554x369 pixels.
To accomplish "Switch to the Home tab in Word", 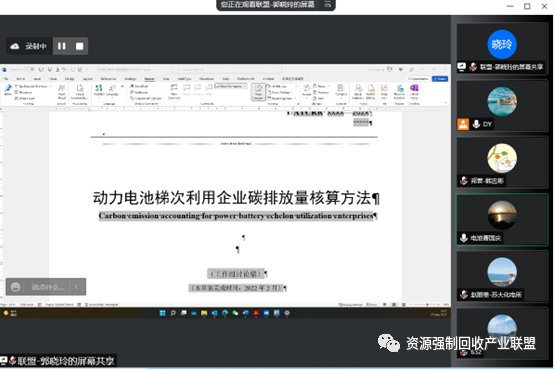I will tap(20, 79).
